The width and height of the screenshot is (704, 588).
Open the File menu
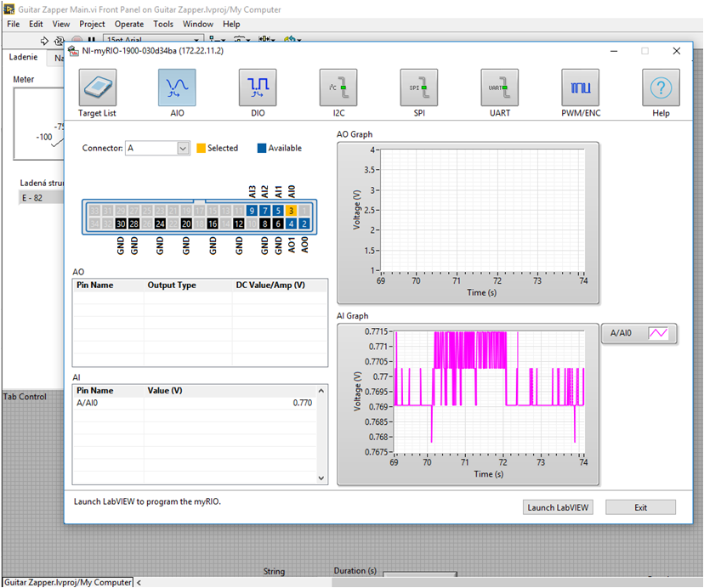(14, 25)
